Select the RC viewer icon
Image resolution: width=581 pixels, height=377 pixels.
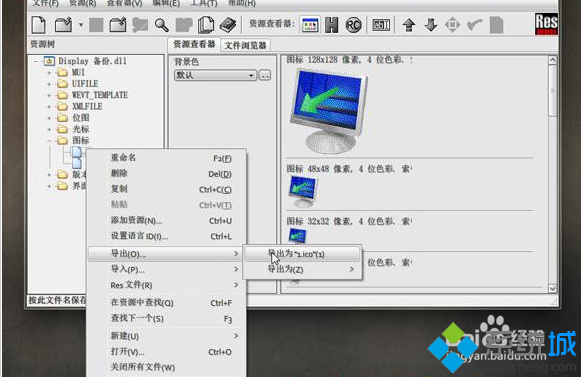point(353,25)
